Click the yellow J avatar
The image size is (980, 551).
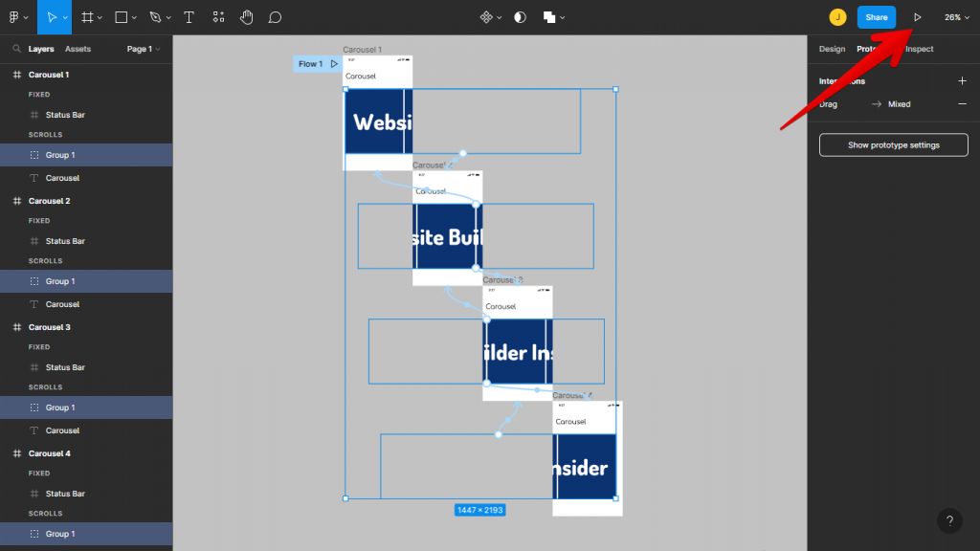(x=839, y=16)
